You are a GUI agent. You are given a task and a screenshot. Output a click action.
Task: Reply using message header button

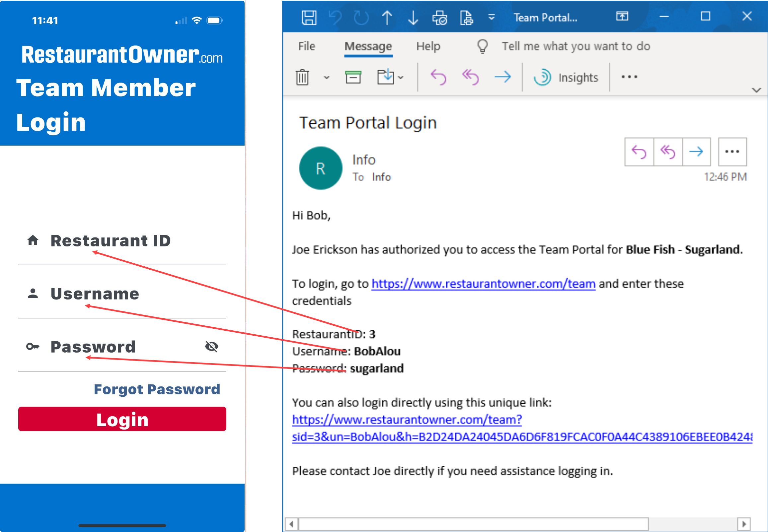tap(639, 152)
